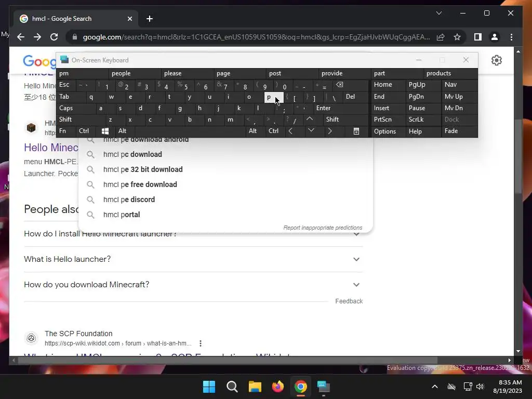
Task: Click the right arrow key on keyboard
Action: pos(329,131)
